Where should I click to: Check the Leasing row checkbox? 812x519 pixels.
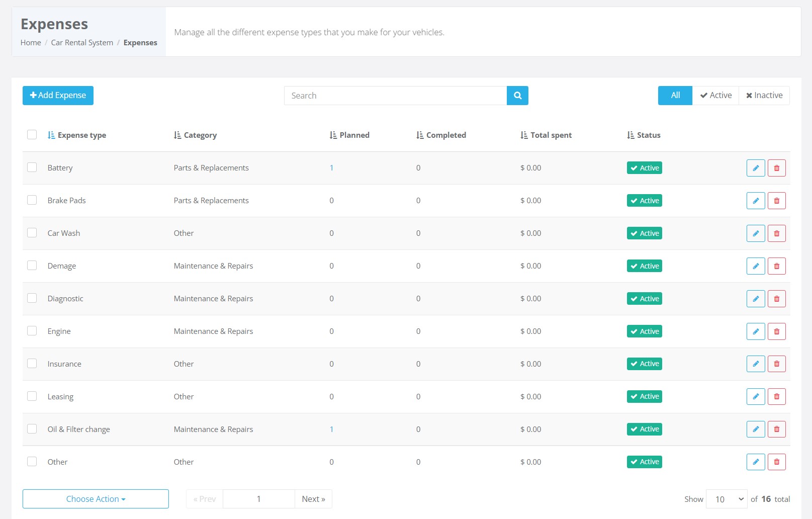32,396
